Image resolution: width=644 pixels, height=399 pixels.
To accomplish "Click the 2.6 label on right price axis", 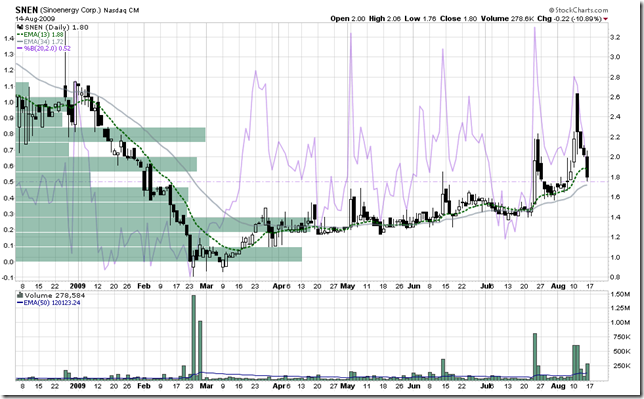I will click(615, 97).
